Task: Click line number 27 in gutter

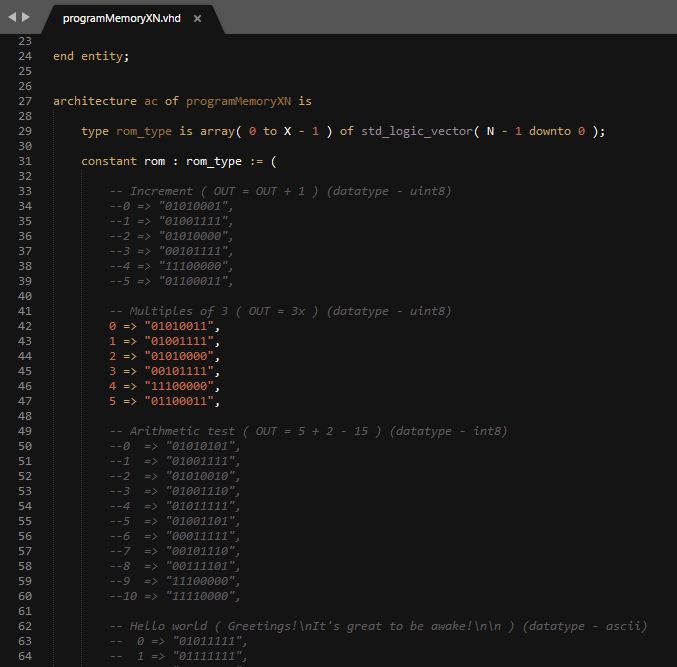Action: pyautogui.click(x=25, y=101)
